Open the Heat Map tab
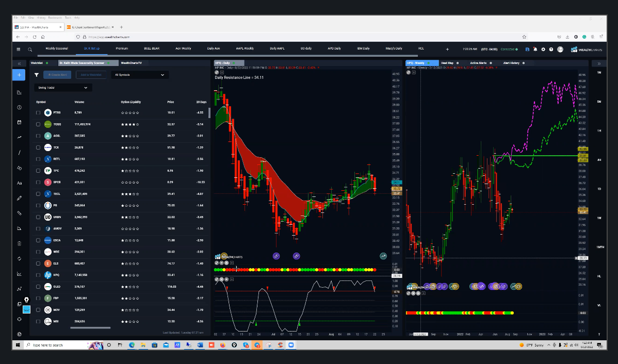The image size is (618, 364). tap(448, 63)
